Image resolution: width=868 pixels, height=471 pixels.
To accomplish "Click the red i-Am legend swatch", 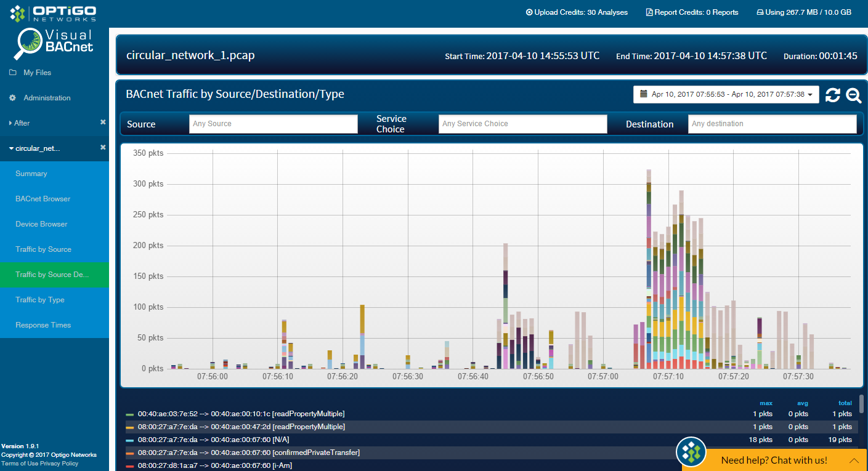I will [129, 466].
